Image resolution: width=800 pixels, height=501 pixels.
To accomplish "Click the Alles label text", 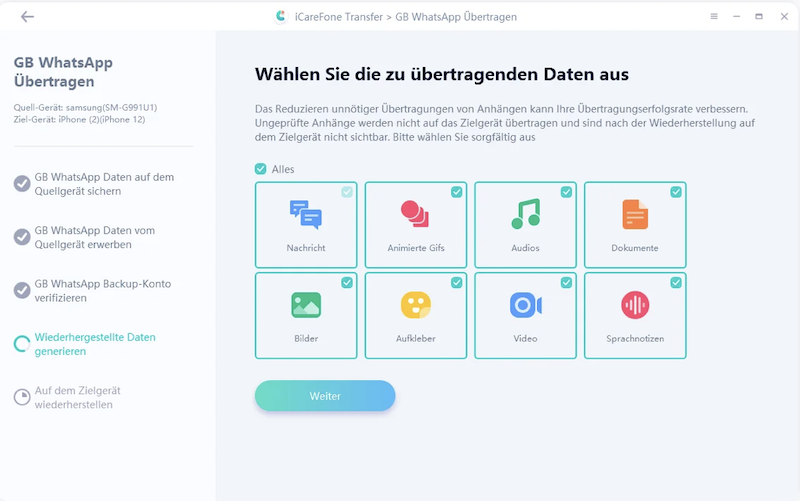I will (x=283, y=169).
